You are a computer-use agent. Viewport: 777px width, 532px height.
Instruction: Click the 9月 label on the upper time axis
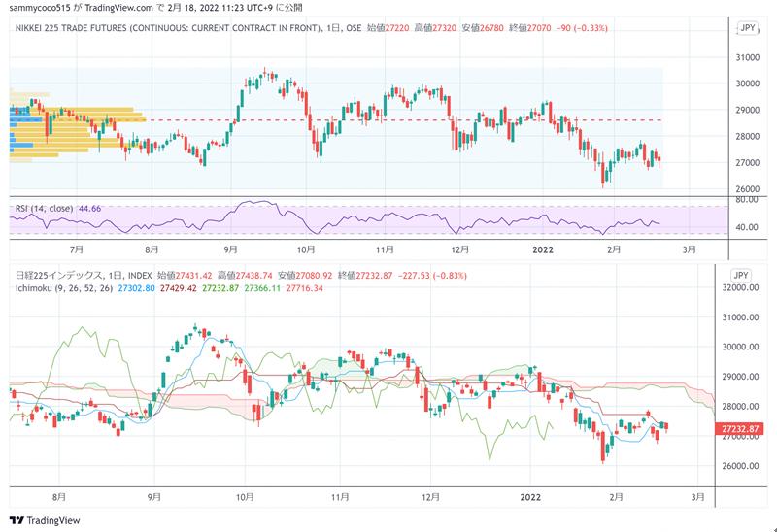[230, 249]
